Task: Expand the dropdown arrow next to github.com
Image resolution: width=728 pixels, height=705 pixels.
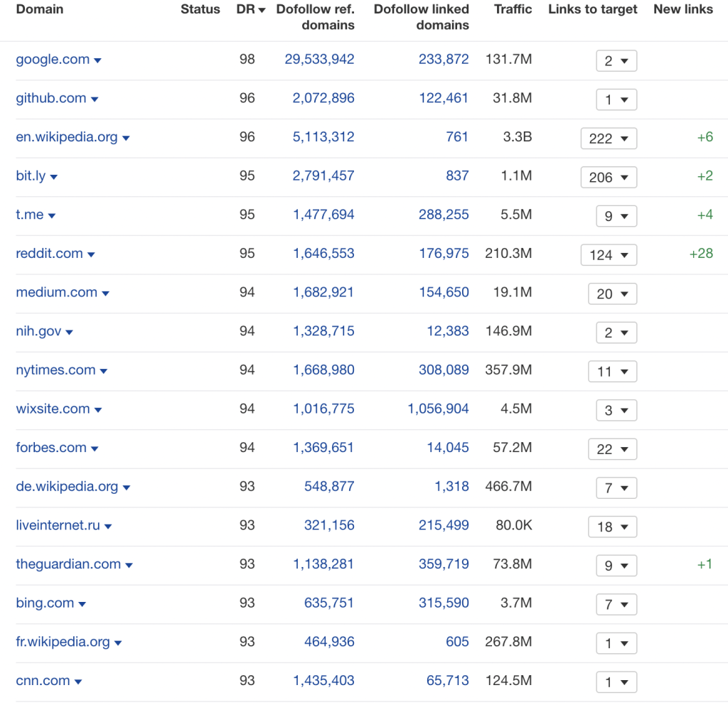Action: click(x=95, y=99)
